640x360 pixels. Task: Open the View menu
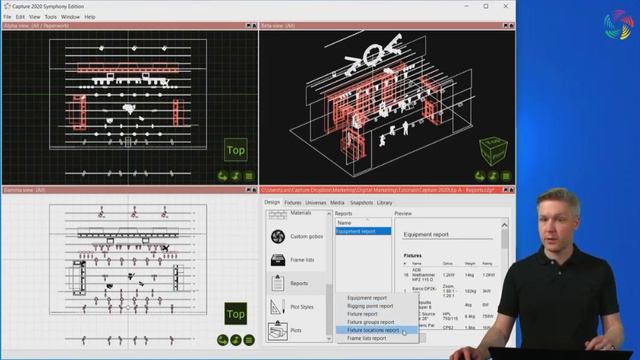point(34,17)
